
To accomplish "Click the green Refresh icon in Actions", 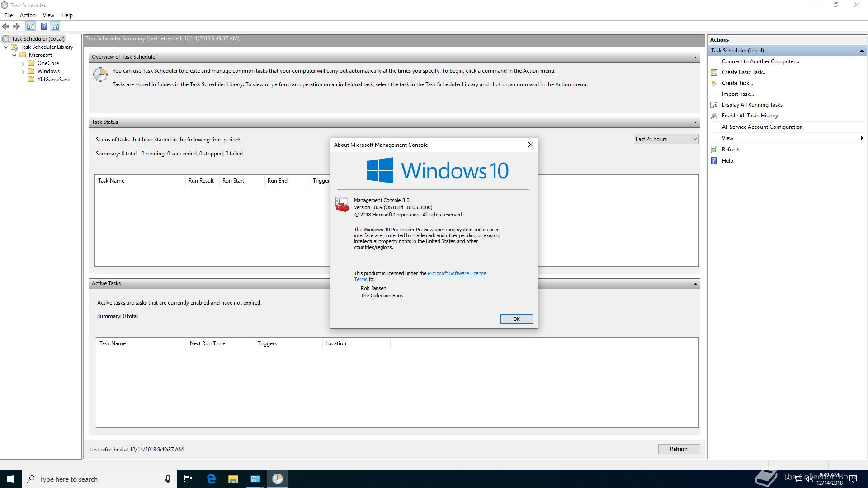I will 714,150.
